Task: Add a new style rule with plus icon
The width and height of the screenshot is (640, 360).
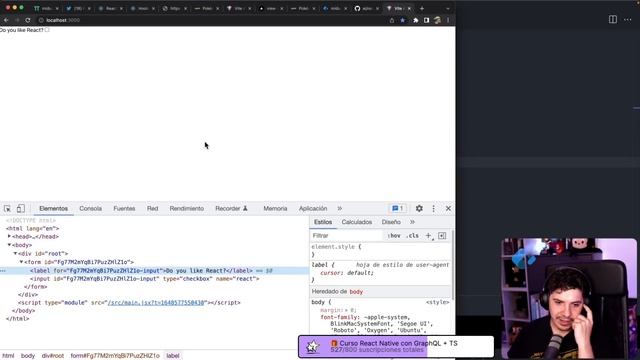Action: coord(429,236)
